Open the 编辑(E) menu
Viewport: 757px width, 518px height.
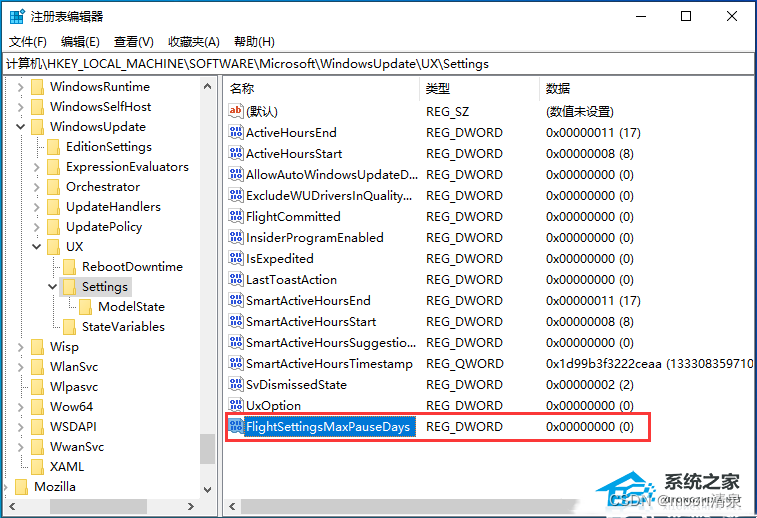(x=80, y=42)
